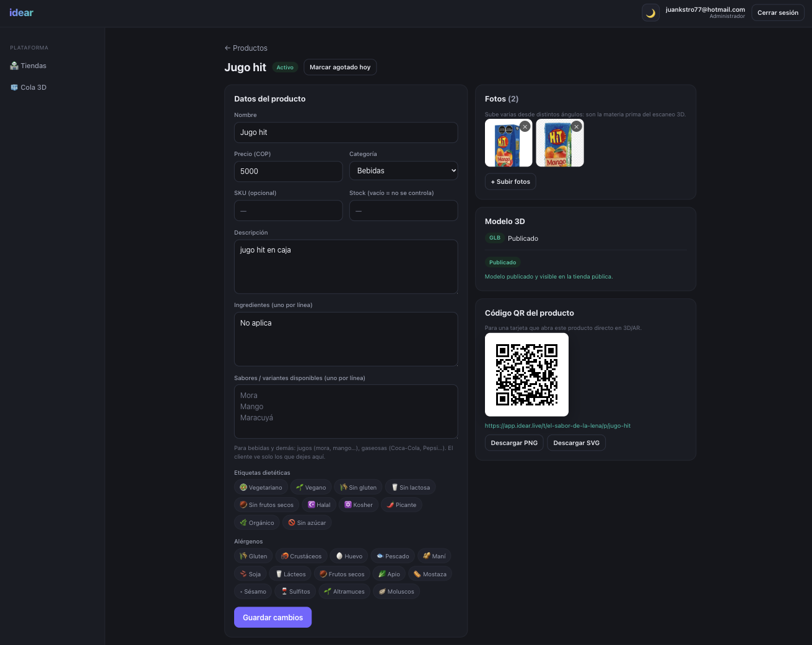
Task: Click the Activo status badge
Action: 285,67
